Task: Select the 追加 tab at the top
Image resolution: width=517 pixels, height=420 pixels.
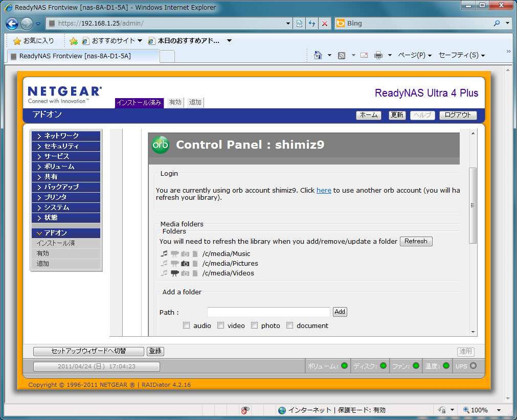Action: point(195,102)
